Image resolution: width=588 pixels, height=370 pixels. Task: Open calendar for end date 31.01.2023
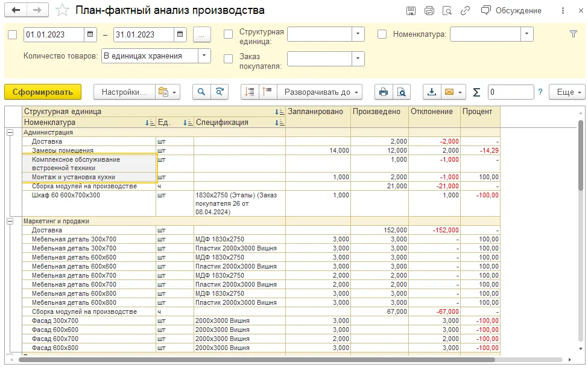[180, 34]
